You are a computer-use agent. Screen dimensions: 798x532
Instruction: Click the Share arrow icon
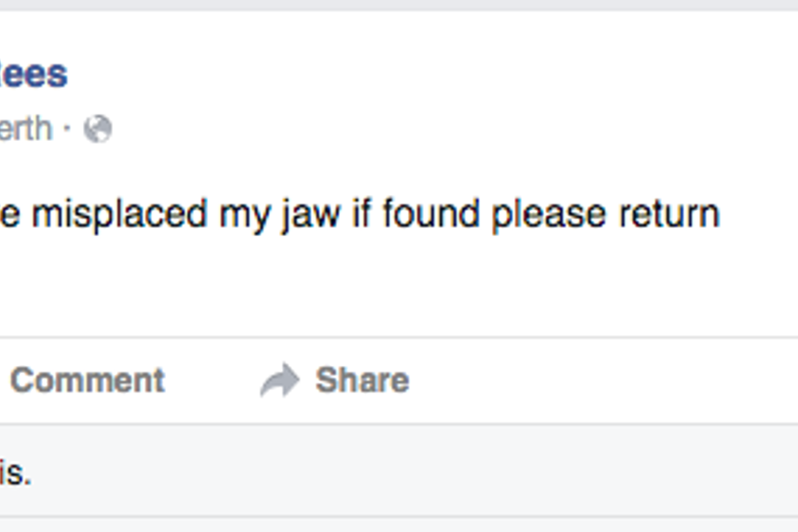[x=279, y=380]
